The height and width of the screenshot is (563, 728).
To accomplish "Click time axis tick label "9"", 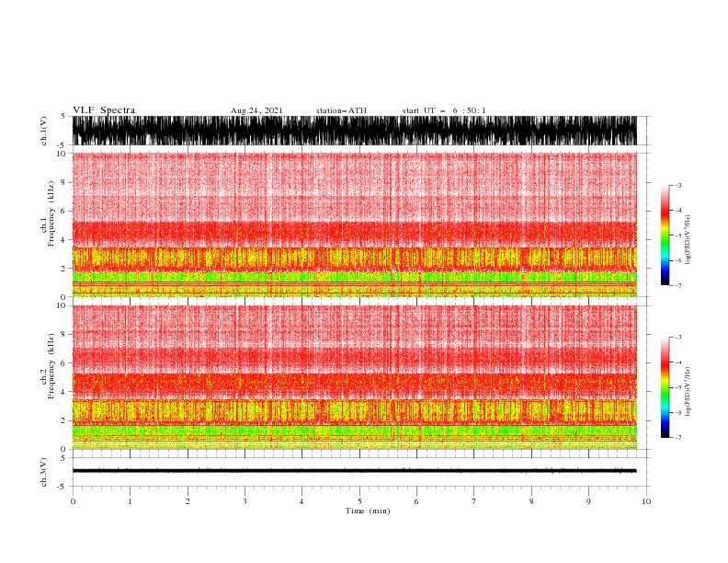I will [x=588, y=501].
